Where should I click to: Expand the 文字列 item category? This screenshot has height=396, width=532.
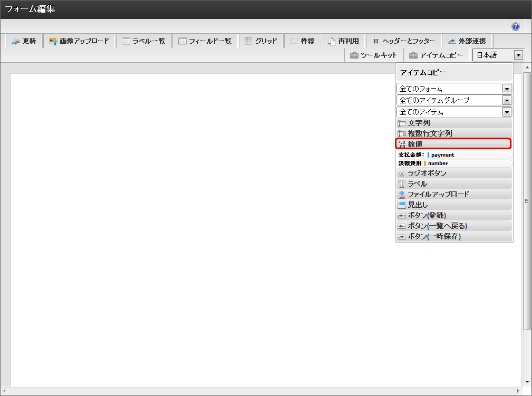(x=454, y=123)
